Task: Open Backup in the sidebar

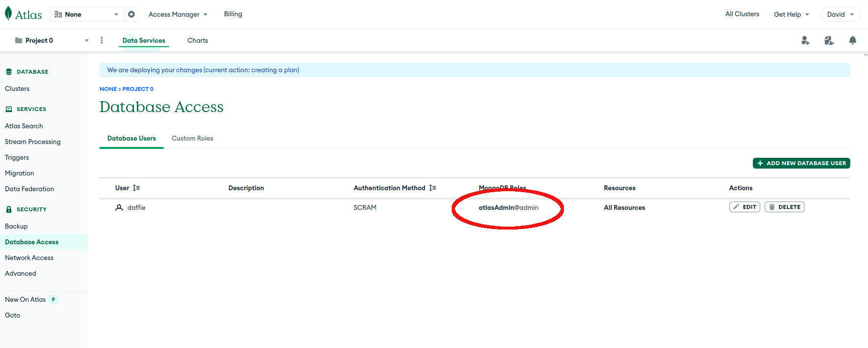Action: pyautogui.click(x=16, y=227)
